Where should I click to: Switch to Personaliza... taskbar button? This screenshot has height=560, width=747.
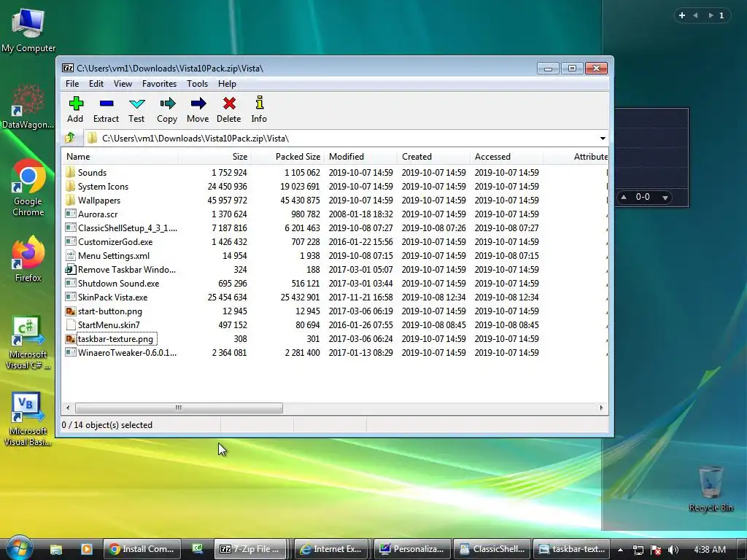point(411,549)
